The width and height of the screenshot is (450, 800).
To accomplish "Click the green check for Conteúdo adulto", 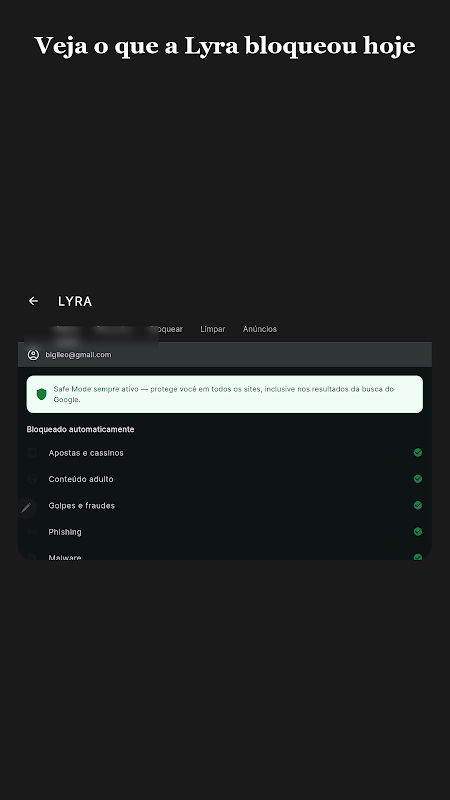I will point(418,479).
